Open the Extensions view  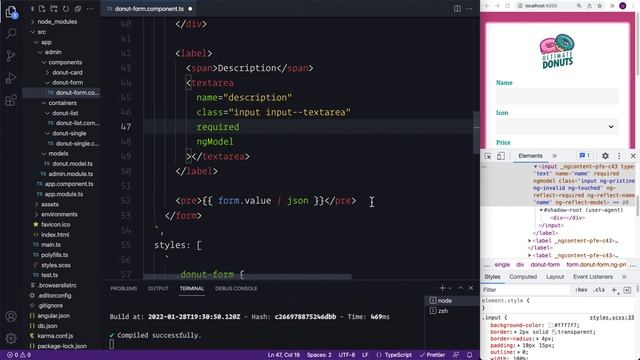[x=11, y=100]
